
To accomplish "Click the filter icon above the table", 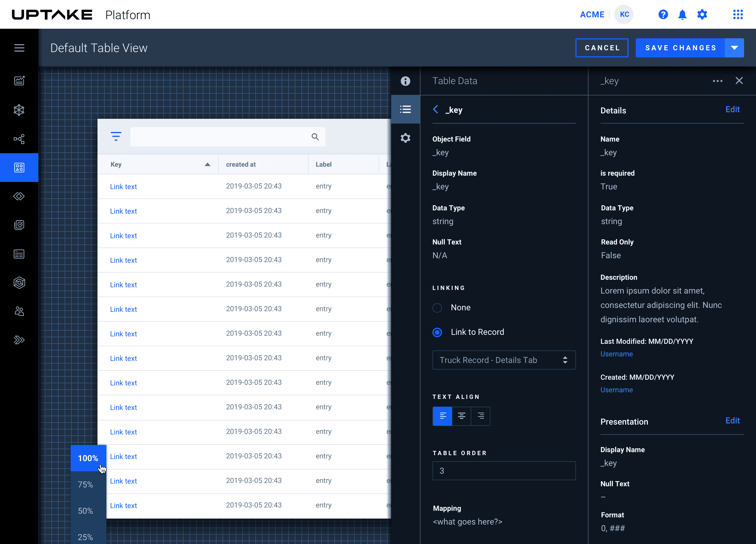I will pos(116,136).
